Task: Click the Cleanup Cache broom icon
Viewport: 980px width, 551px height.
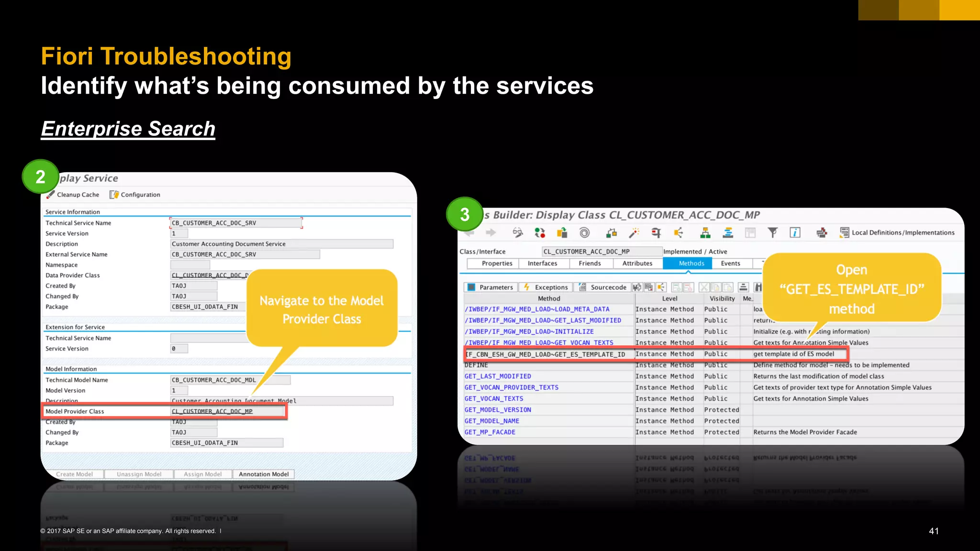Action: coord(51,195)
